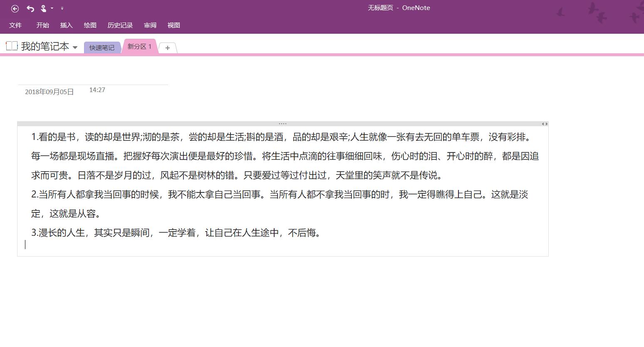Click the back navigation arrow icon
The width and height of the screenshot is (644, 347).
point(15,8)
